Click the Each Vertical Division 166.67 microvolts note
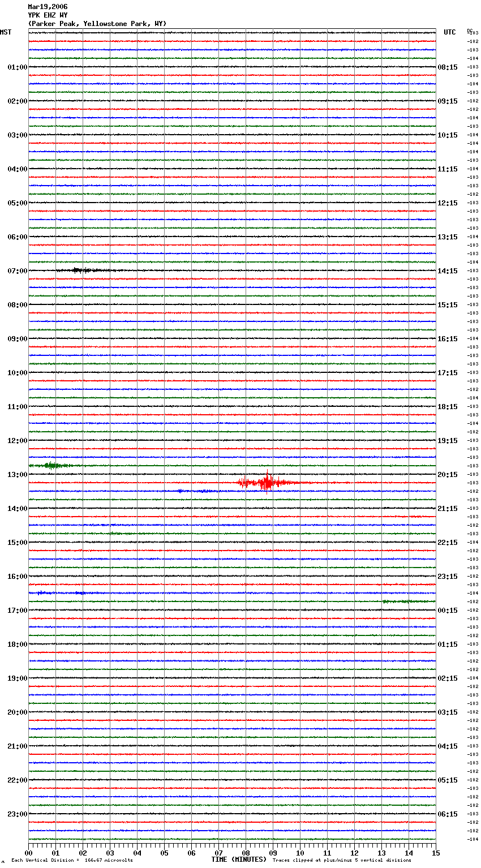This screenshot has width=481, height=868. pyautogui.click(x=72, y=861)
